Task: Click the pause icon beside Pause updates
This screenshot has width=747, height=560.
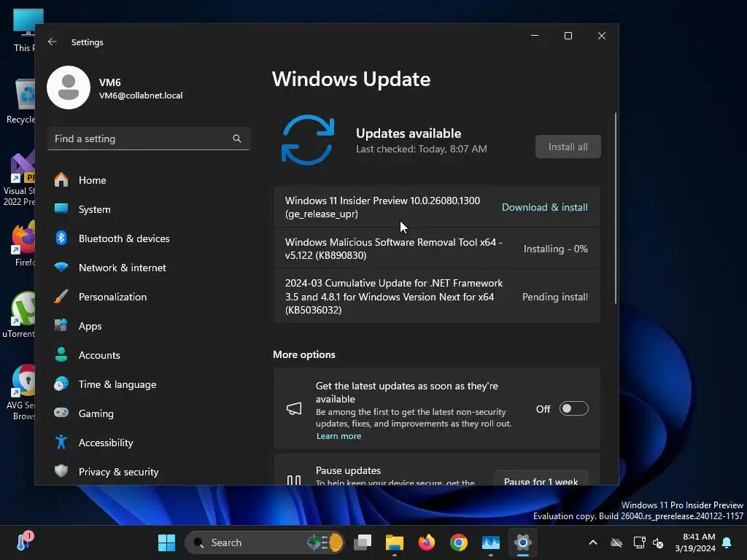Action: point(294,480)
